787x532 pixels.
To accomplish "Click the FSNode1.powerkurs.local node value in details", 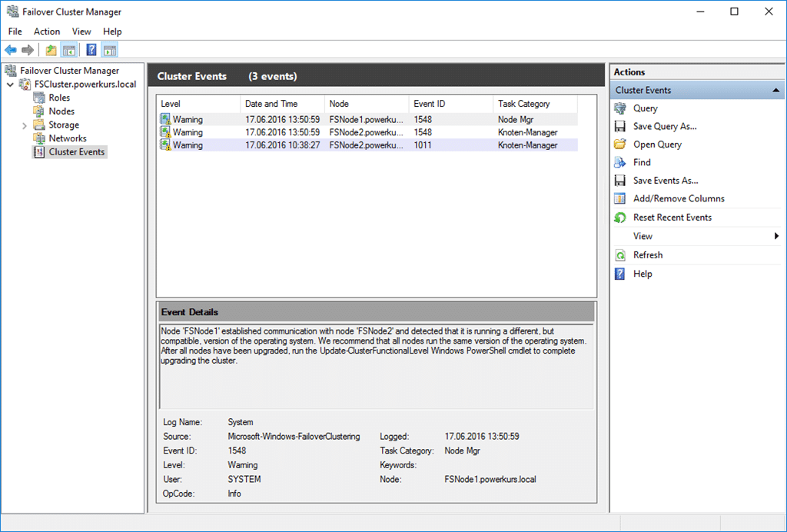I will tap(490, 479).
